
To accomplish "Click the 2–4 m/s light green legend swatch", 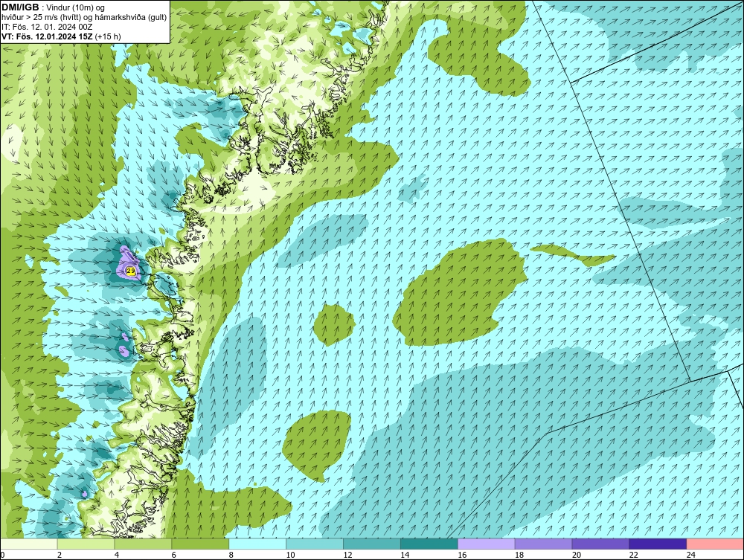I will tap(86, 544).
